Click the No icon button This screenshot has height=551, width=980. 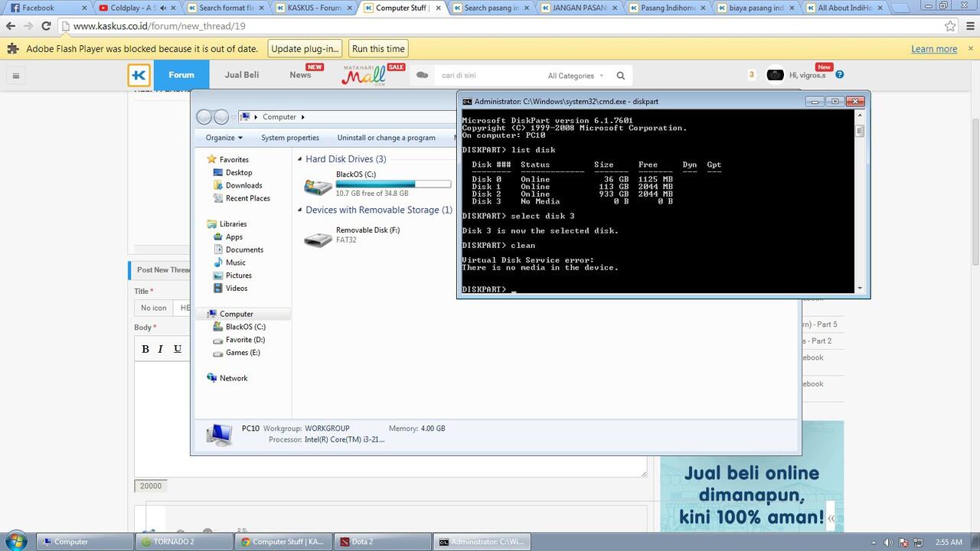[x=154, y=308]
